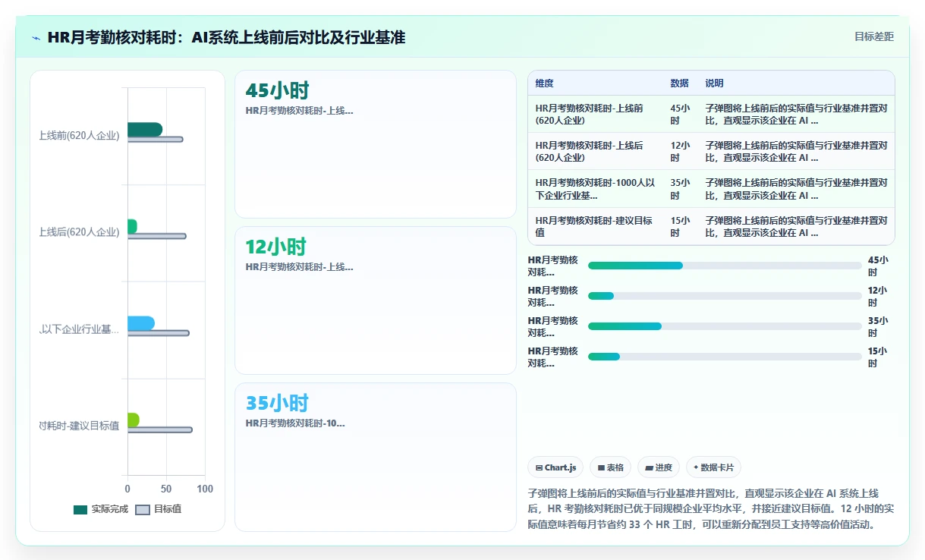
Task: Click the grey target bar of industry benchmark row
Action: point(159,333)
